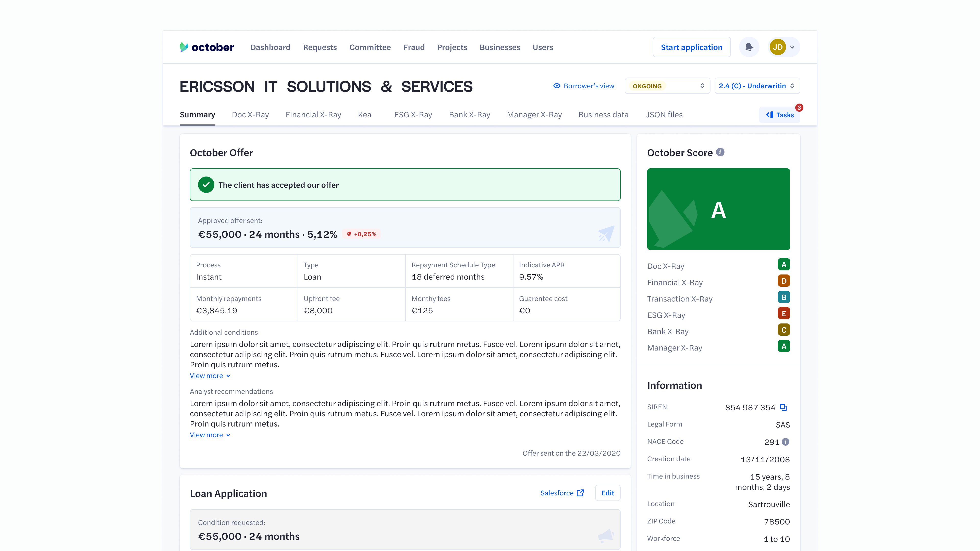980x551 pixels.
Task: Open the 2.4 (C) Underwriting stage selector
Action: tap(757, 85)
